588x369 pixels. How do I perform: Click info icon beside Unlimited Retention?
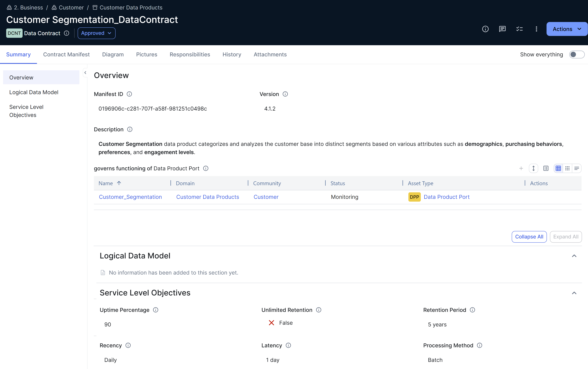[319, 310]
